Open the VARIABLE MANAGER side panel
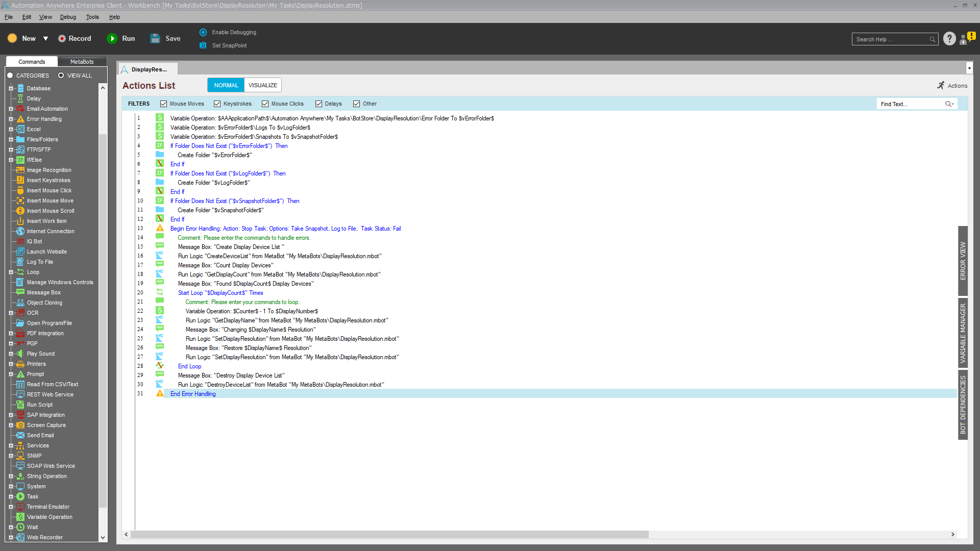The image size is (980, 551). 963,333
